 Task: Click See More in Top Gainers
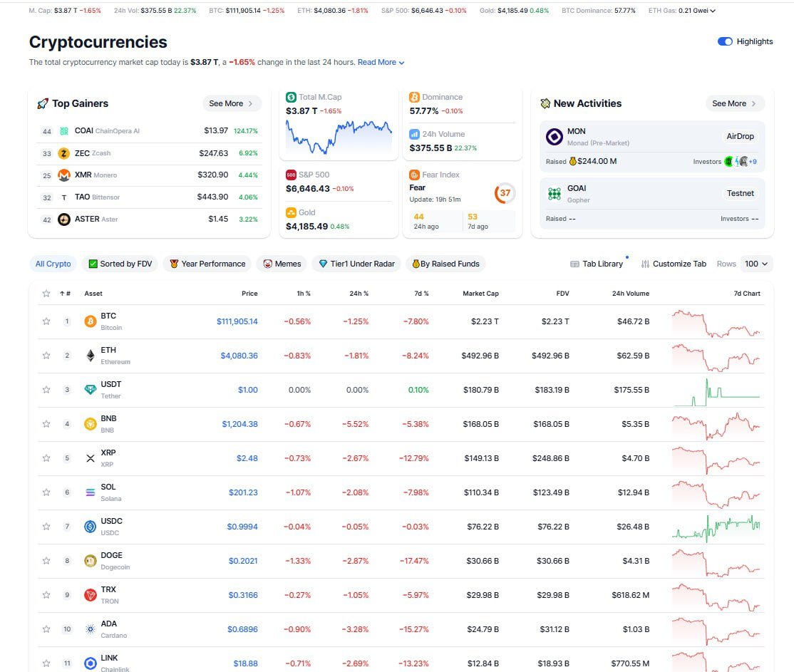point(231,103)
